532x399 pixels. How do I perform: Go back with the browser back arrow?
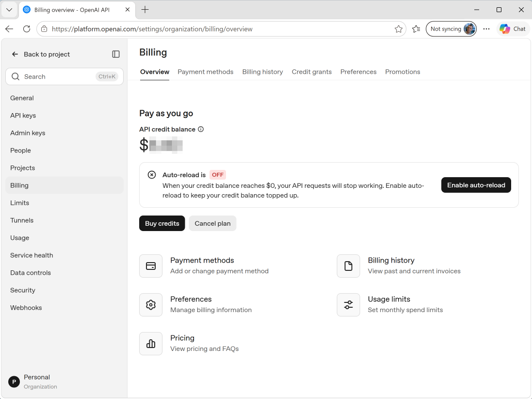click(9, 29)
